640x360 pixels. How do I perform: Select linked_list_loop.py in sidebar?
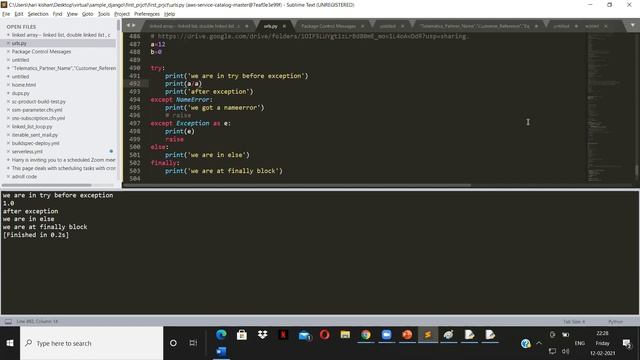point(32,127)
